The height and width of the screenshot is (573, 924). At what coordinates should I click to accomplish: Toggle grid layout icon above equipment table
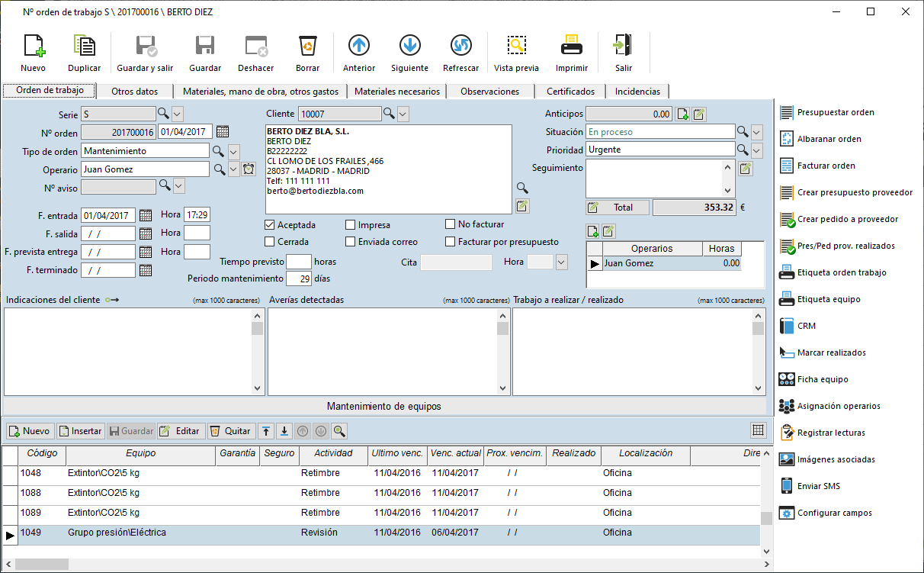[x=759, y=430]
